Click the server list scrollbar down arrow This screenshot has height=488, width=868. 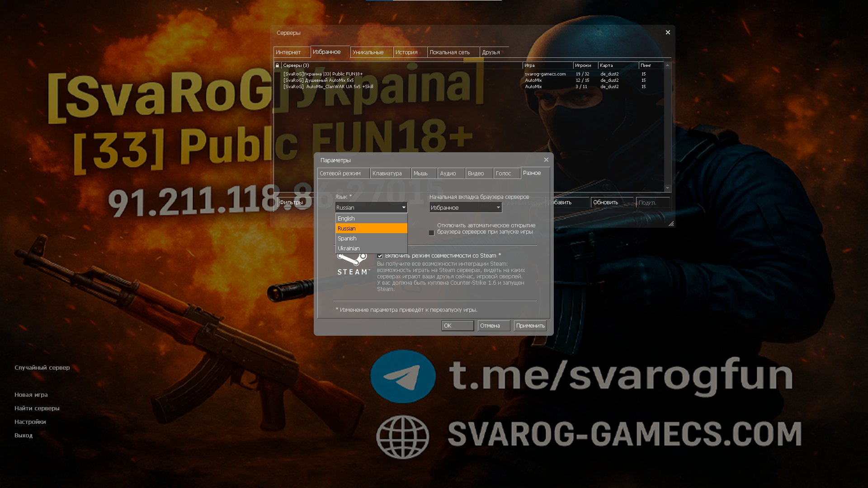[668, 188]
